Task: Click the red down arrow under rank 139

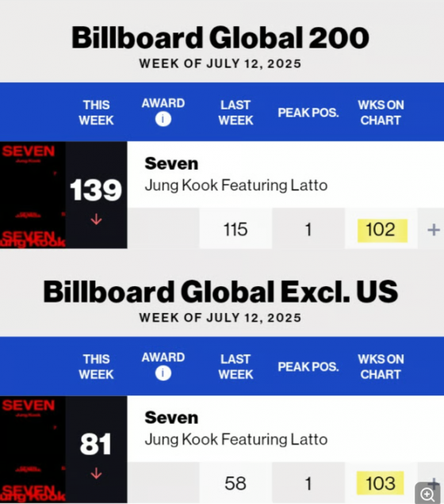Action: point(96,220)
